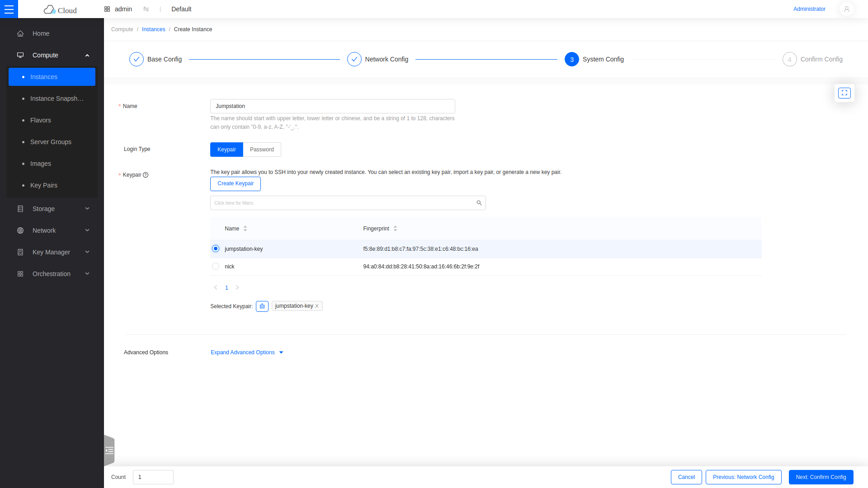
Task: Remove jumpstation-key tag with X
Action: [317, 306]
